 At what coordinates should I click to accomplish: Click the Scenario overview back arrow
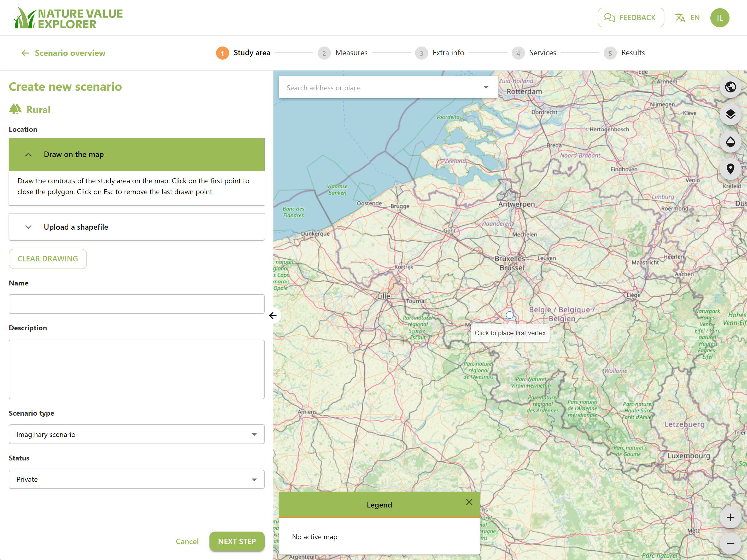(x=25, y=53)
